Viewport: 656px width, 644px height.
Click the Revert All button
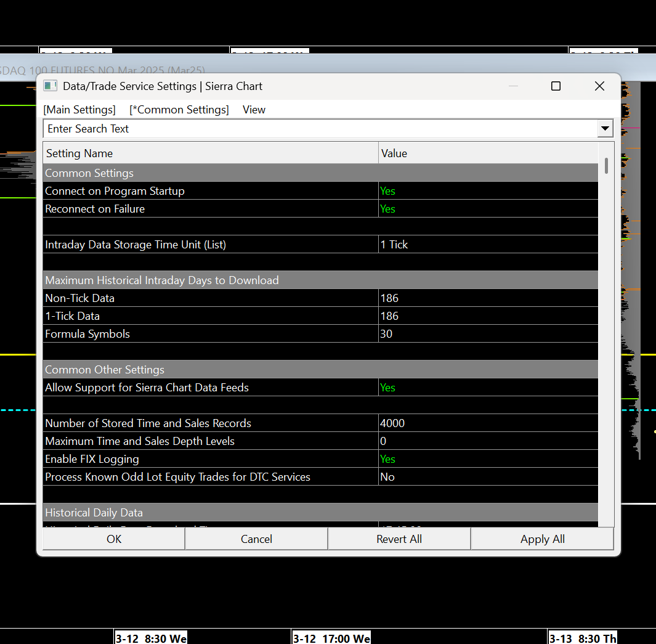coord(399,539)
